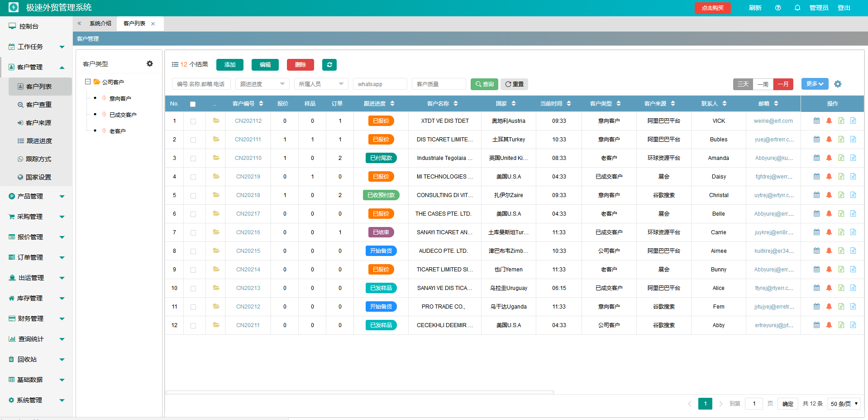
Task: Click the app logo icon
Action: (14, 7)
